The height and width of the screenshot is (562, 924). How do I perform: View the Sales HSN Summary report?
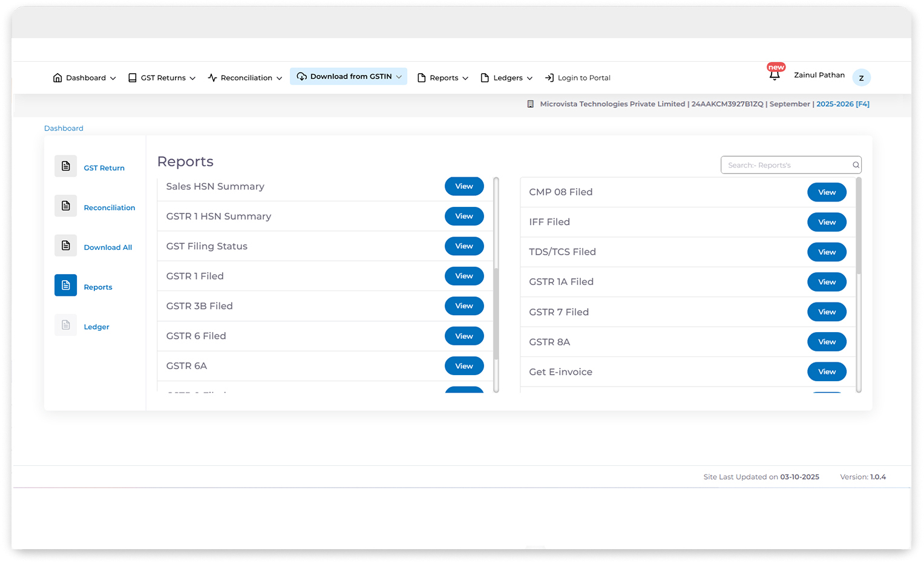coord(464,186)
